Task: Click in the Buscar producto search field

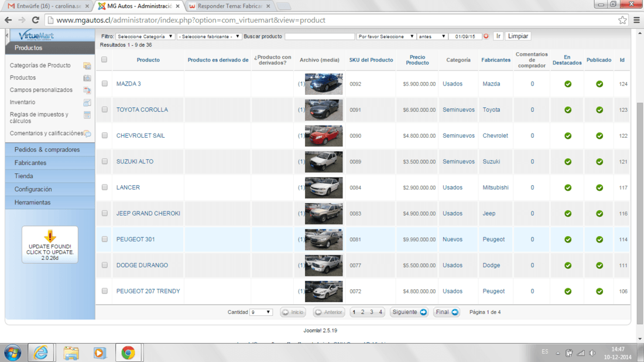Action: (320, 36)
